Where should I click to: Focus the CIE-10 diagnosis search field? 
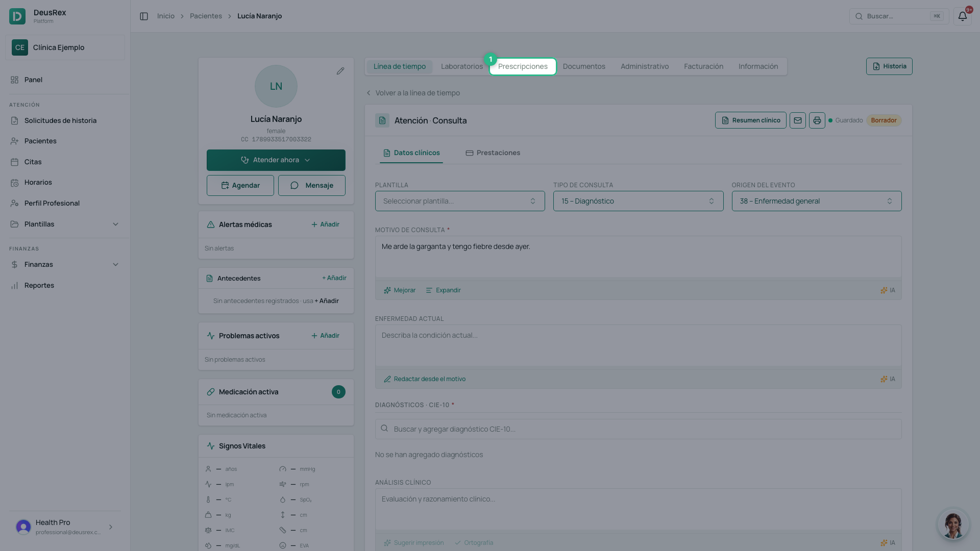coord(638,429)
